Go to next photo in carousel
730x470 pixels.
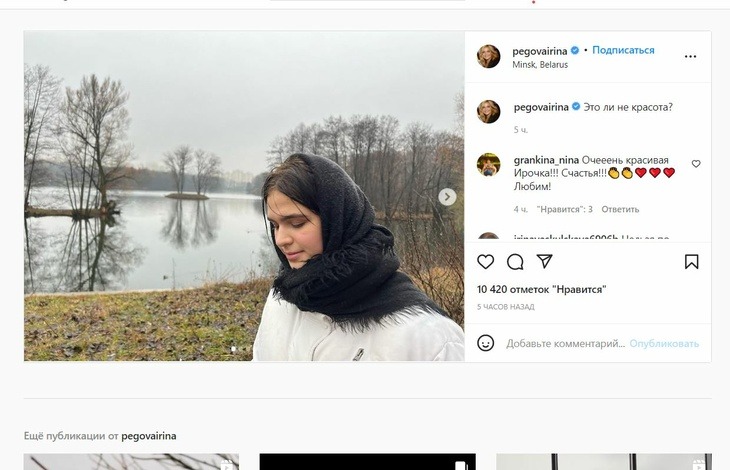coord(448,197)
